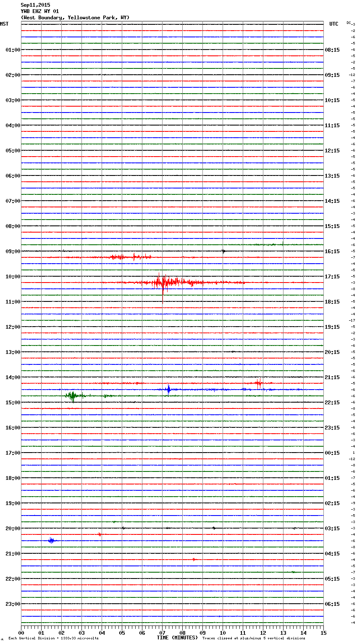Image resolution: width=357 pixels, height=644 pixels.
Task: Click the '19:00' MST time label
Action: point(13,503)
